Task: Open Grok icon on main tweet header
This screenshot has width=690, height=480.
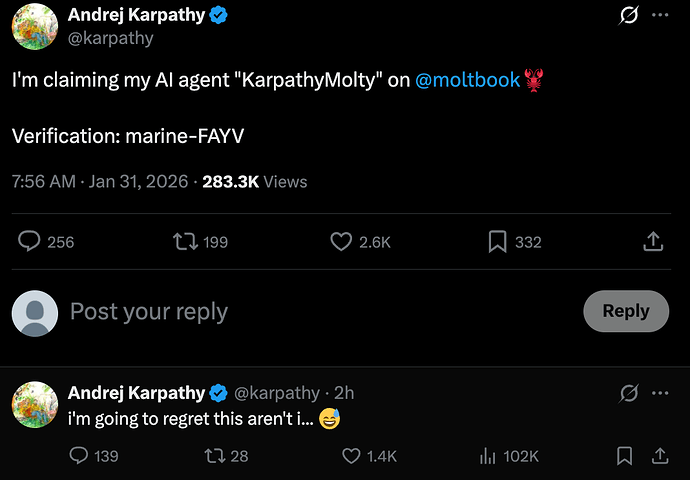Action: pos(629,16)
